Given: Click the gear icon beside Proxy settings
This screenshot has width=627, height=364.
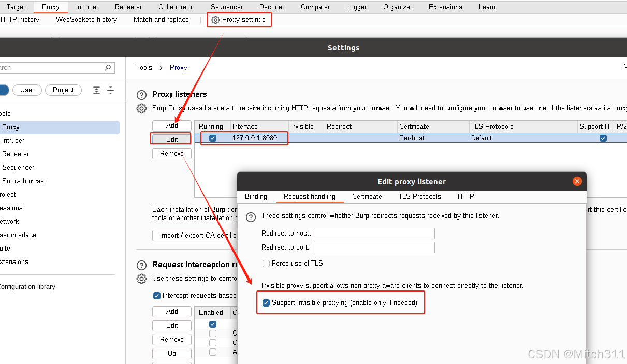Looking at the screenshot, I should click(x=215, y=20).
